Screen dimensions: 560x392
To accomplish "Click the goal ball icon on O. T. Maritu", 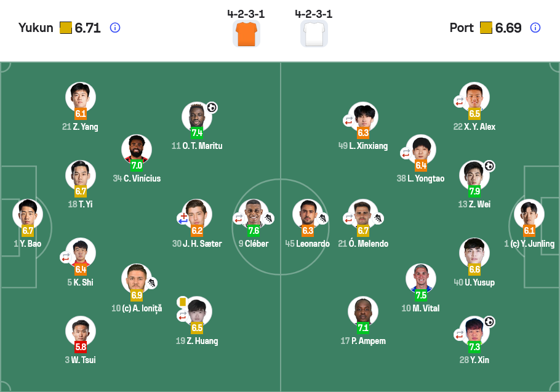I will (212, 108).
